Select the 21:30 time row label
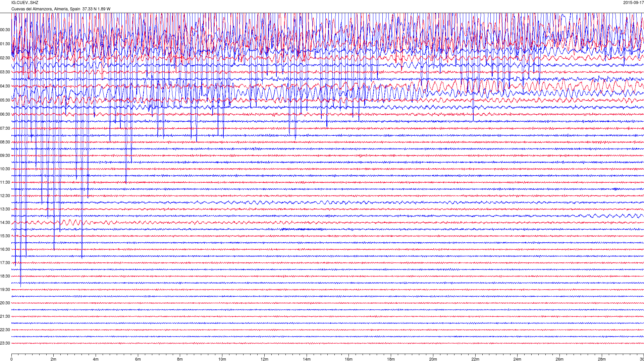The width and height of the screenshot is (644, 362). point(5,316)
